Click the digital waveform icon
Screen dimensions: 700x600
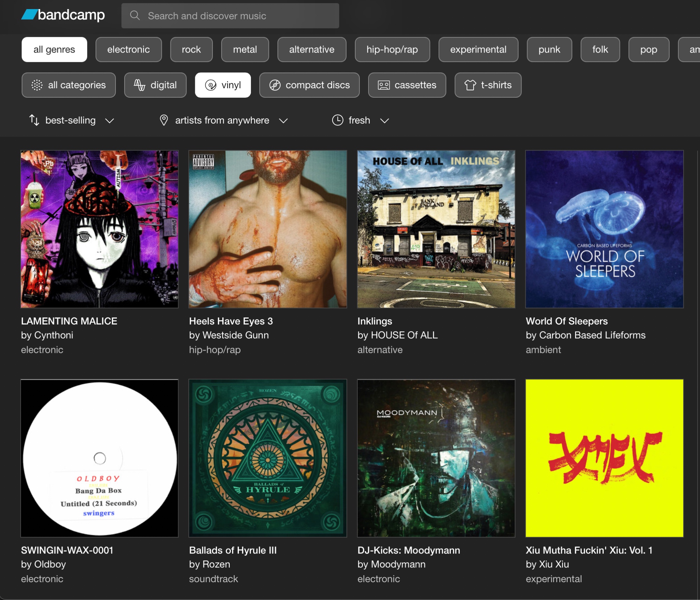(x=140, y=85)
